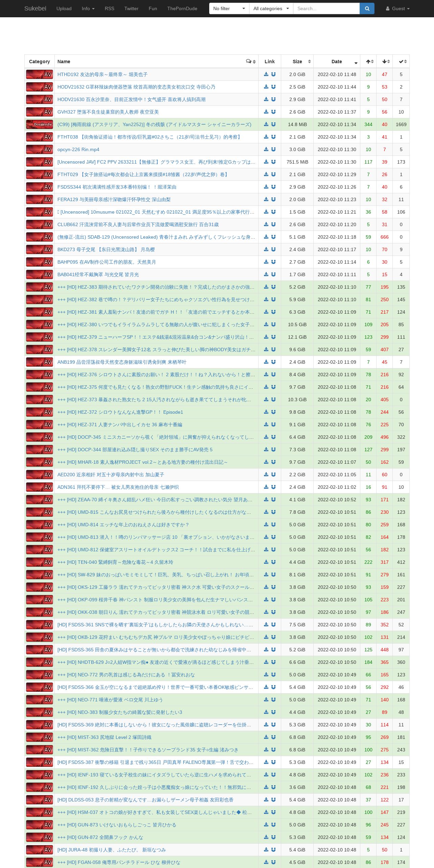Open the No filter dropdown
The height and width of the screenshot is (868, 434).
tap(229, 8)
